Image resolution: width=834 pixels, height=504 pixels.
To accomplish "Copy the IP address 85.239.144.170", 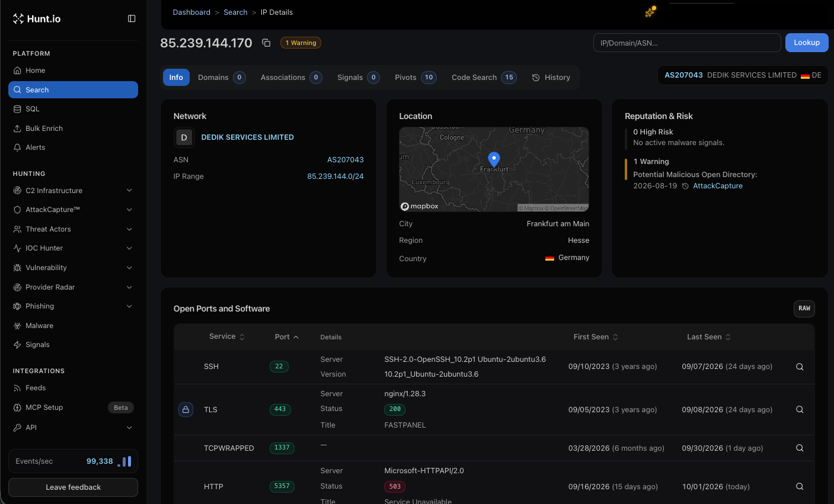I will [x=266, y=43].
